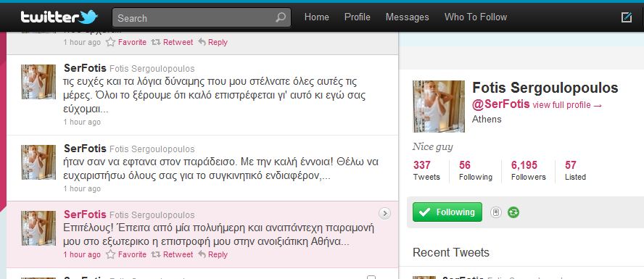The height and width of the screenshot is (279, 644).
Task: Click the timestamp of the Επιτέλους tweet
Action: [82, 254]
